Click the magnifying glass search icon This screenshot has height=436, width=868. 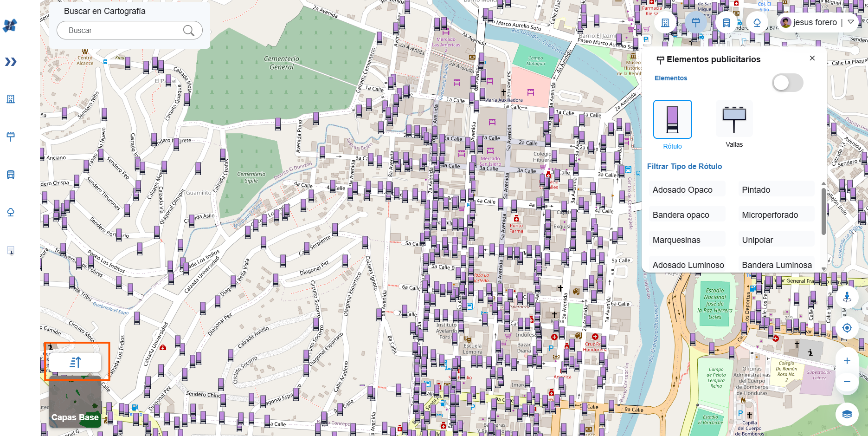pyautogui.click(x=188, y=31)
